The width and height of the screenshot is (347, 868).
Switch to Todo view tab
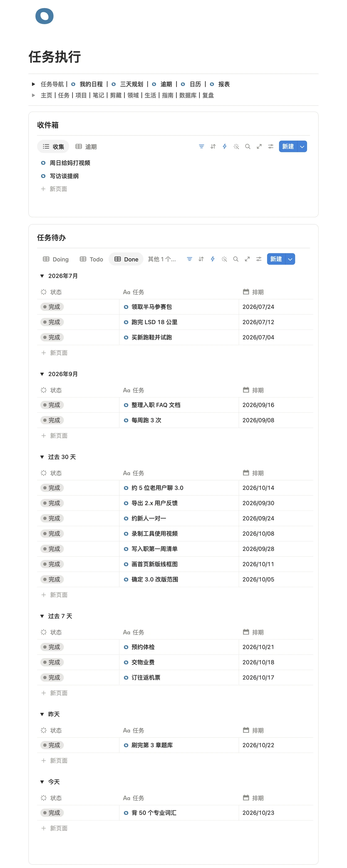point(91,259)
